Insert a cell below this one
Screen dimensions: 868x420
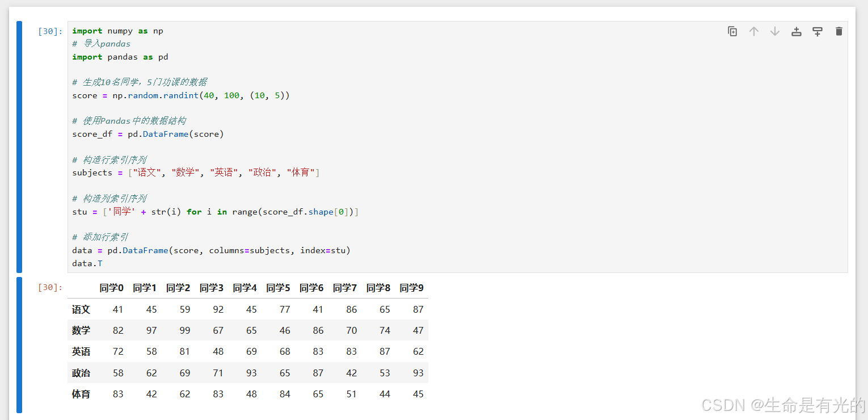coord(818,31)
